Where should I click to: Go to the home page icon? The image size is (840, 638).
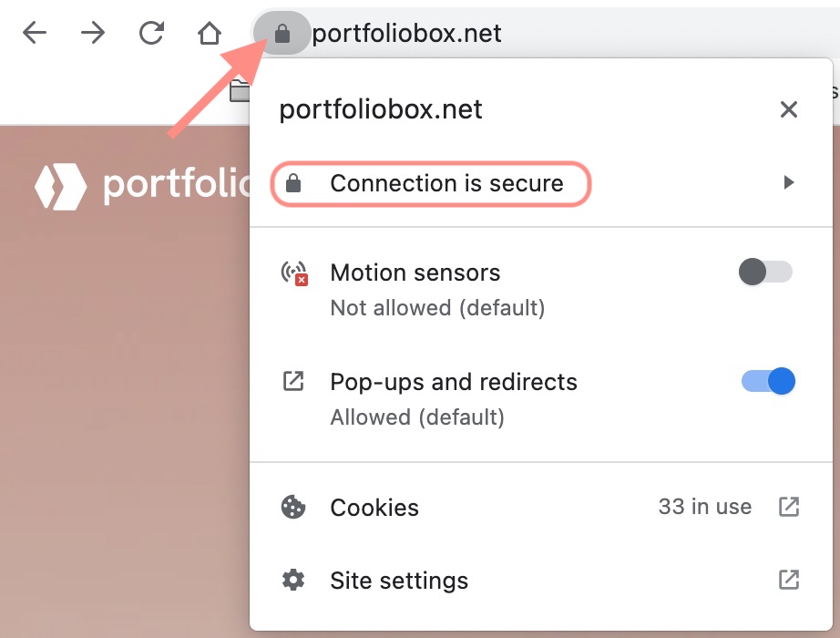click(210, 35)
